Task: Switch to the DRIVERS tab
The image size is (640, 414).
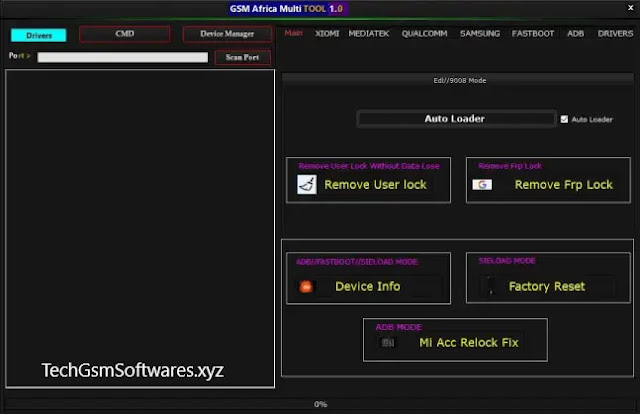Action: click(616, 33)
